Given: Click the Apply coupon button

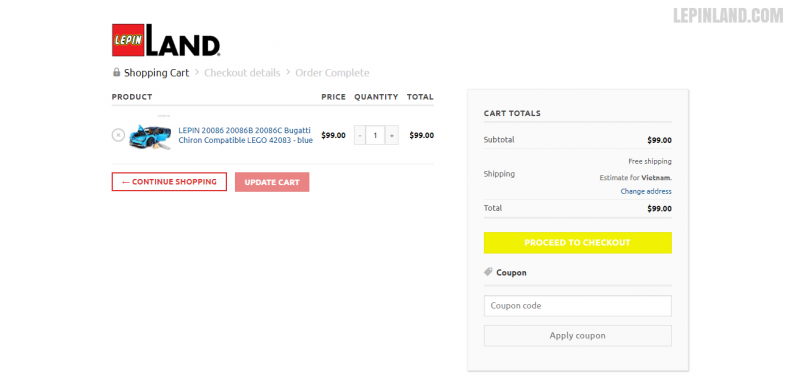Looking at the screenshot, I should pos(578,336).
